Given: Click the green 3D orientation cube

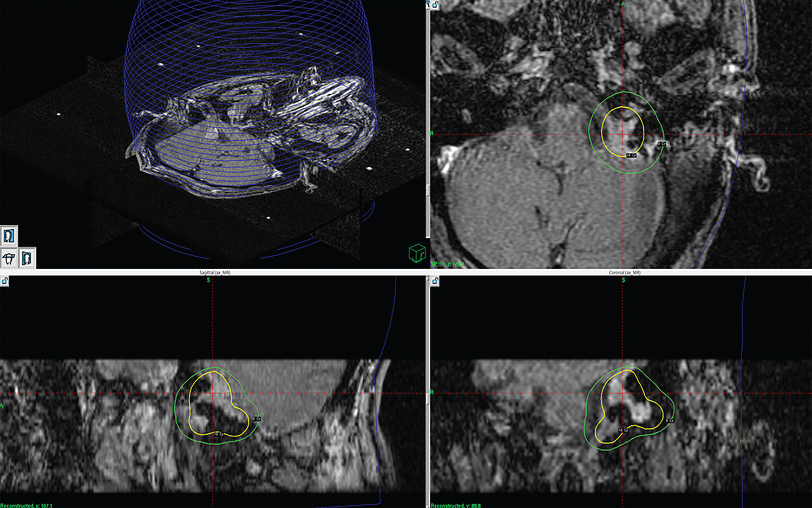Looking at the screenshot, I should coord(417,253).
